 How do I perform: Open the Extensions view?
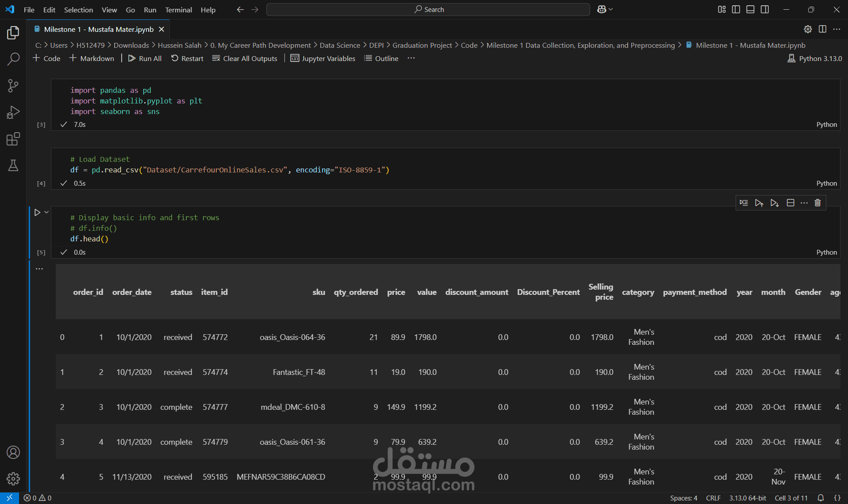tap(13, 139)
